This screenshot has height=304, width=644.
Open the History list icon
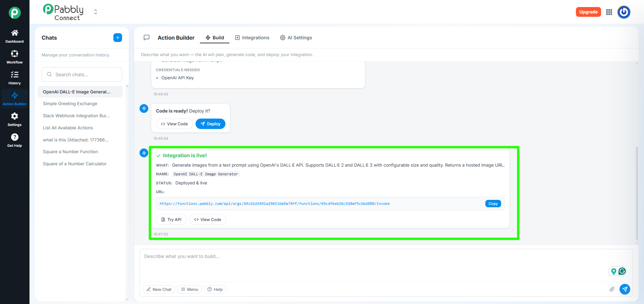tap(14, 75)
